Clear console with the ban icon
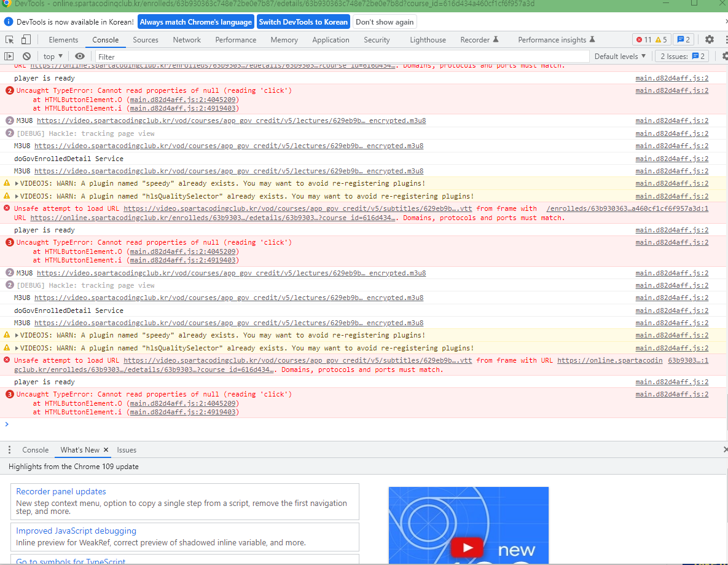Viewport: 728px width, 565px height. [26, 56]
